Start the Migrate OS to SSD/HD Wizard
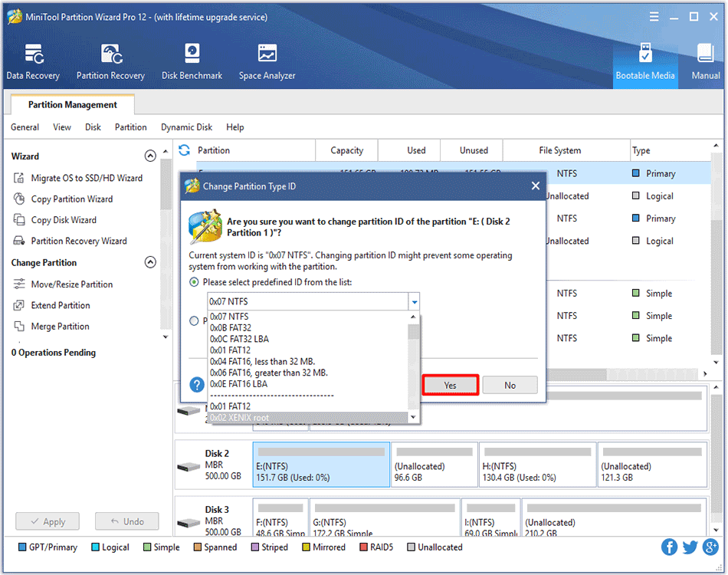 tap(87, 177)
